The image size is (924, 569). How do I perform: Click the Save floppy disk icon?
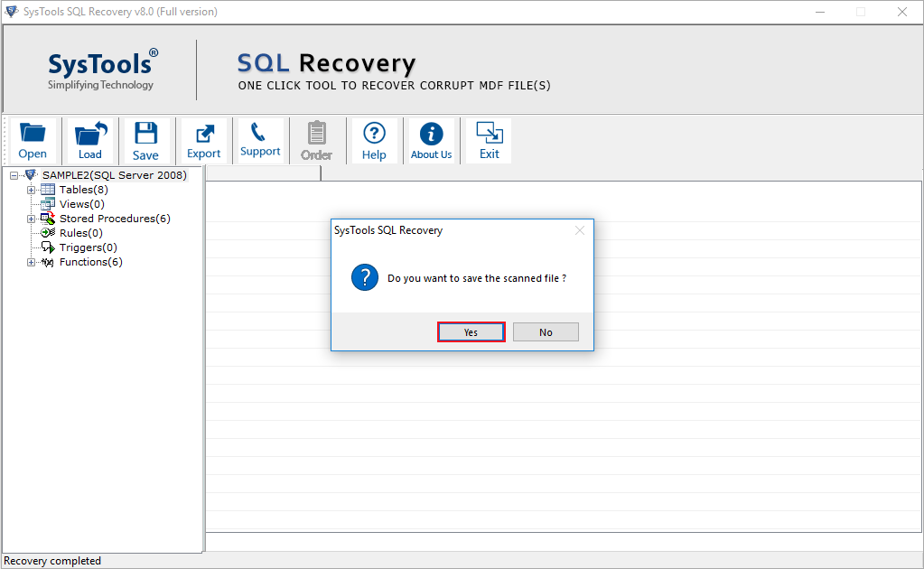(145, 133)
